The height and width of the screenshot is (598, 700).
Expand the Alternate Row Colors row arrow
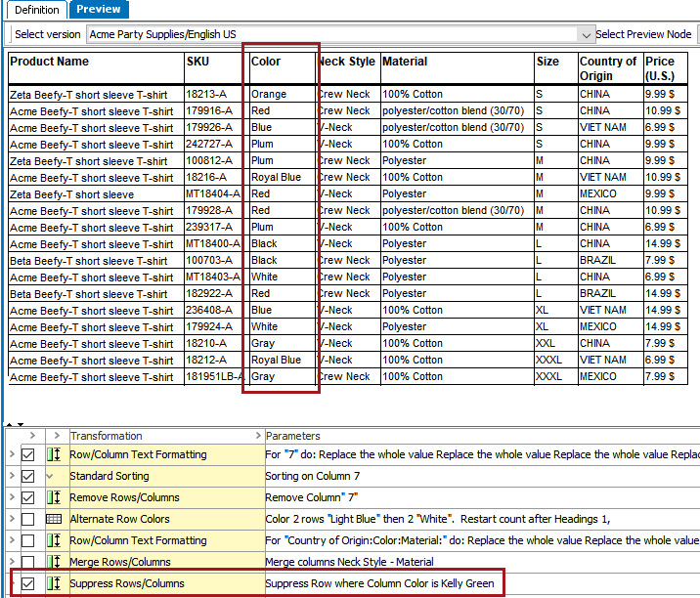pos(10,520)
